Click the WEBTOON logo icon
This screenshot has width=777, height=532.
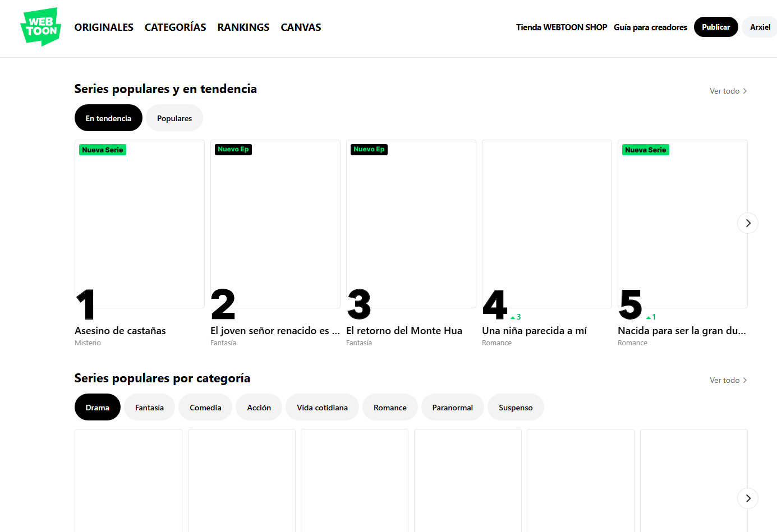[40, 26]
